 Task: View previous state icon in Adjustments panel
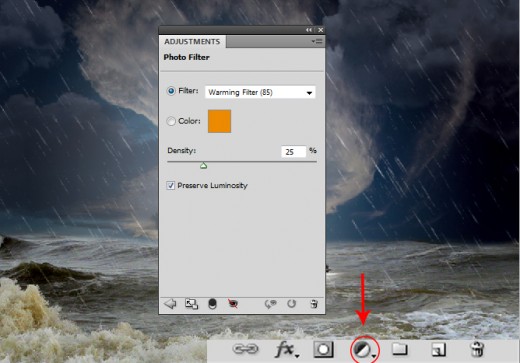pyautogui.click(x=270, y=304)
